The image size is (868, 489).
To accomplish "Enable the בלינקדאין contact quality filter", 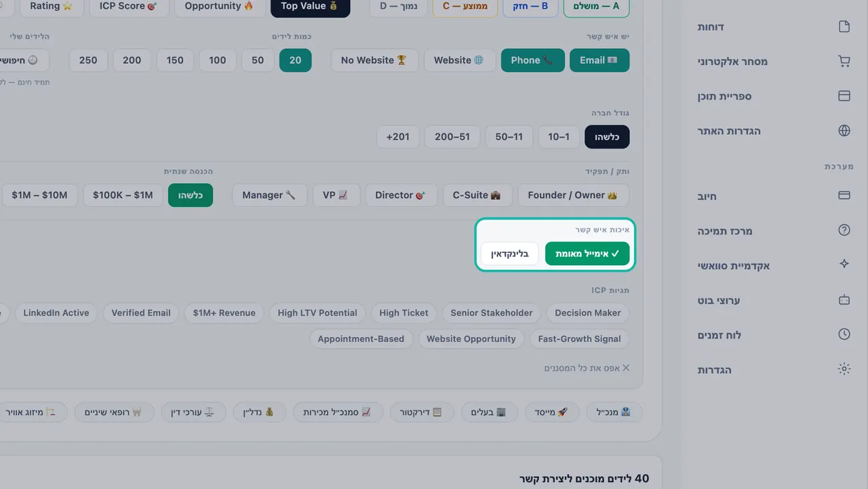I will click(x=510, y=254).
